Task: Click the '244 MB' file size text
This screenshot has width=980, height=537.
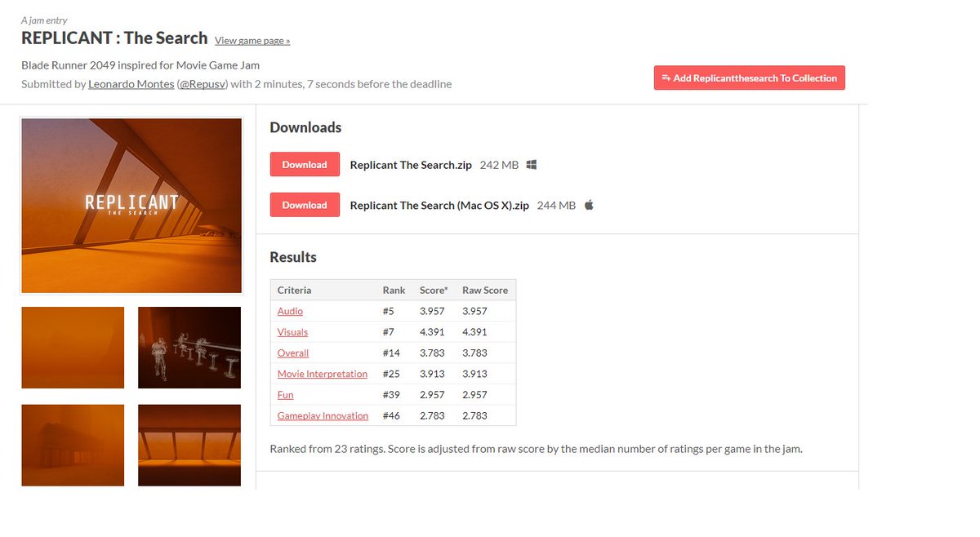Action: (556, 206)
